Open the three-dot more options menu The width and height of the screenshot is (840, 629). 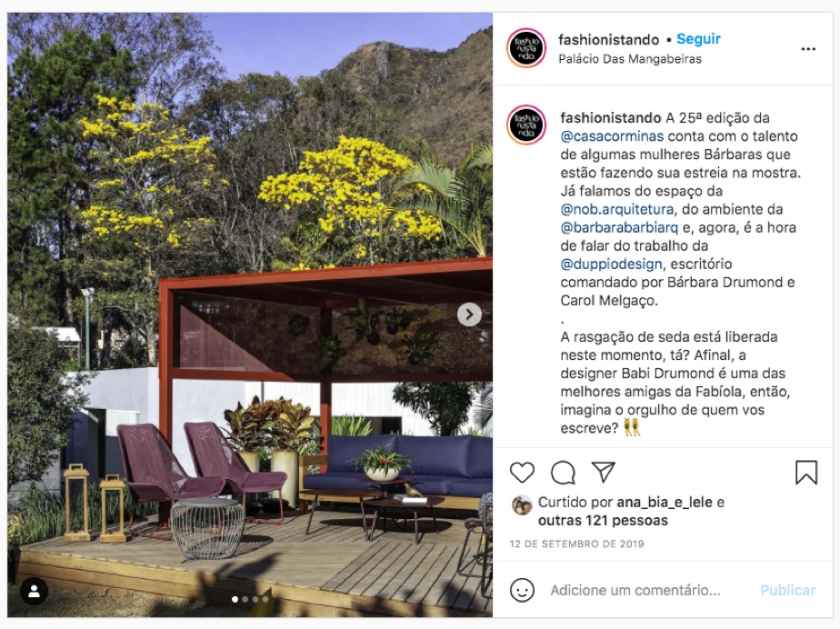coord(808,49)
